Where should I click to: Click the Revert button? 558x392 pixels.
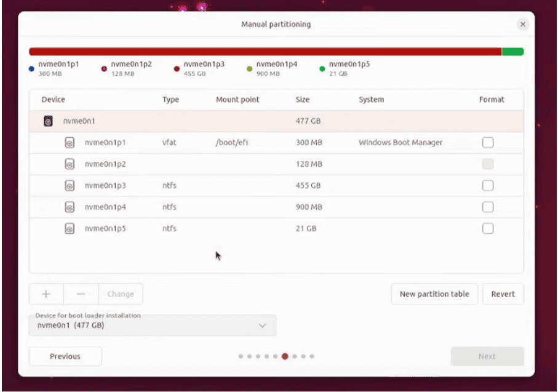[x=503, y=294]
